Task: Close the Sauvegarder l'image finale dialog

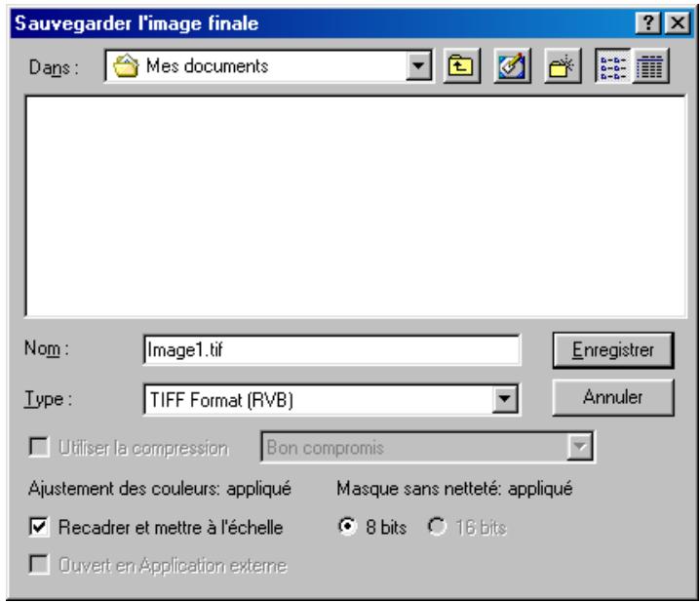Action: [678, 22]
